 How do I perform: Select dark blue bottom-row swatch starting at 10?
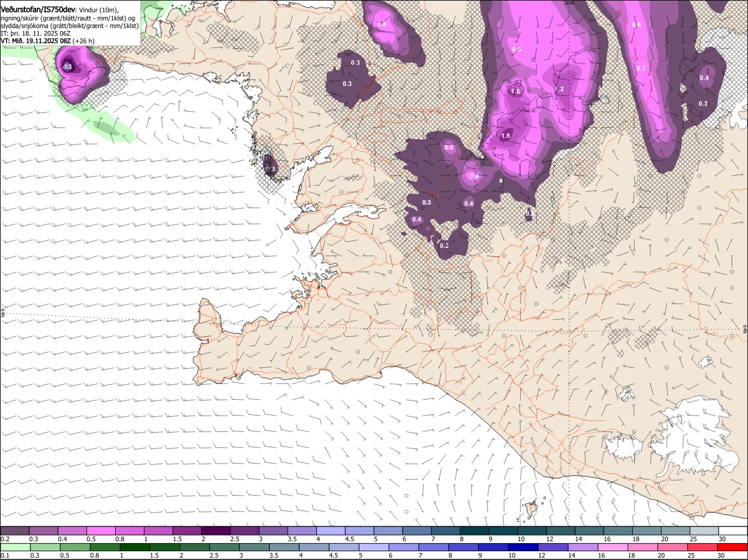click(524, 547)
